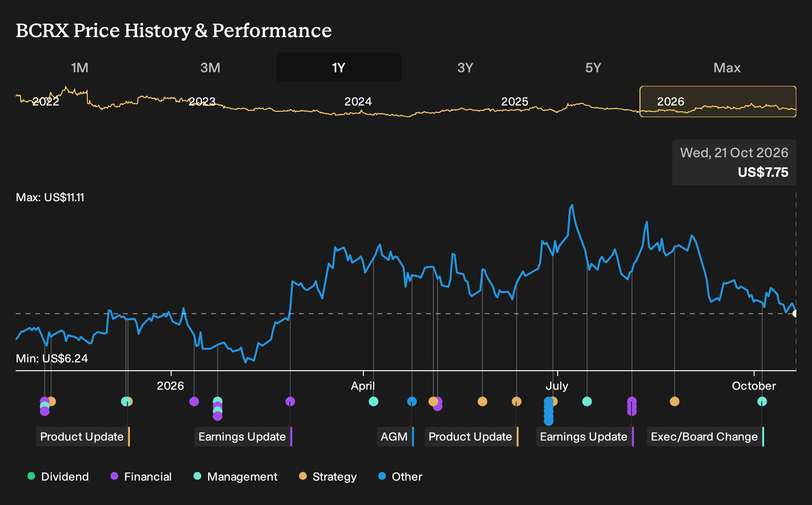Click the July axis label
The image size is (812, 505).
[x=557, y=386]
